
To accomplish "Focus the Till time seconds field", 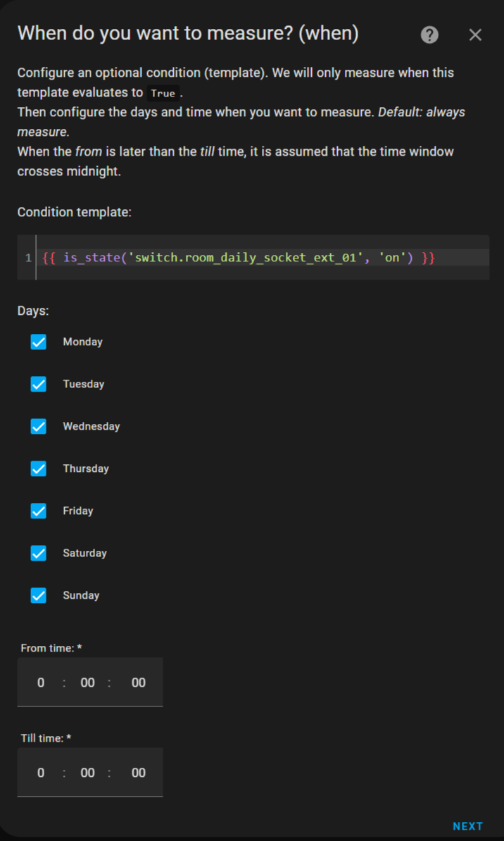I will (138, 773).
